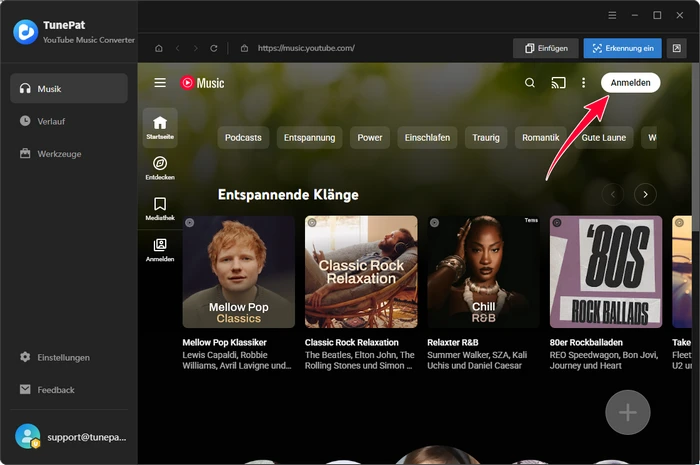Click the Einfügen paste button
This screenshot has width=700, height=465.
(546, 48)
